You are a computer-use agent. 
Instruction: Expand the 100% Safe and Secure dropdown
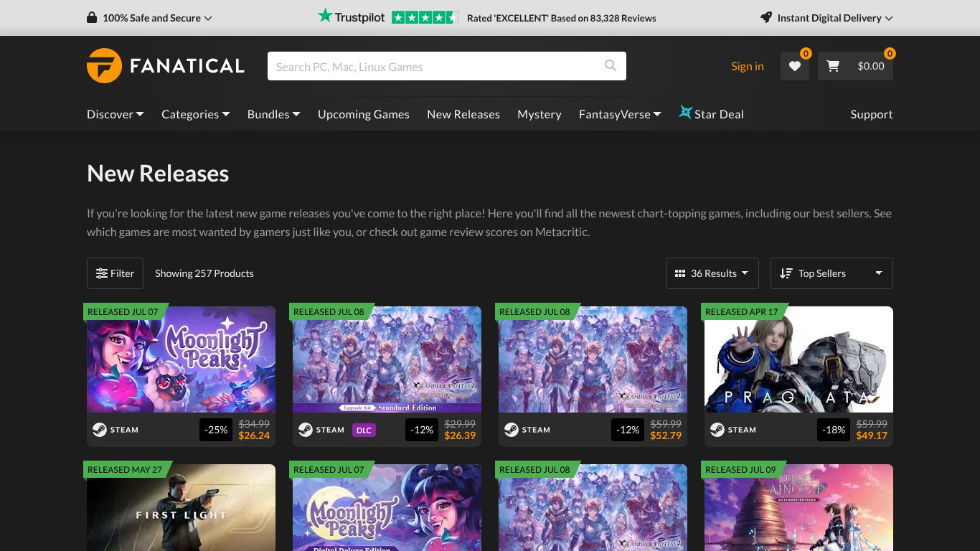click(157, 18)
